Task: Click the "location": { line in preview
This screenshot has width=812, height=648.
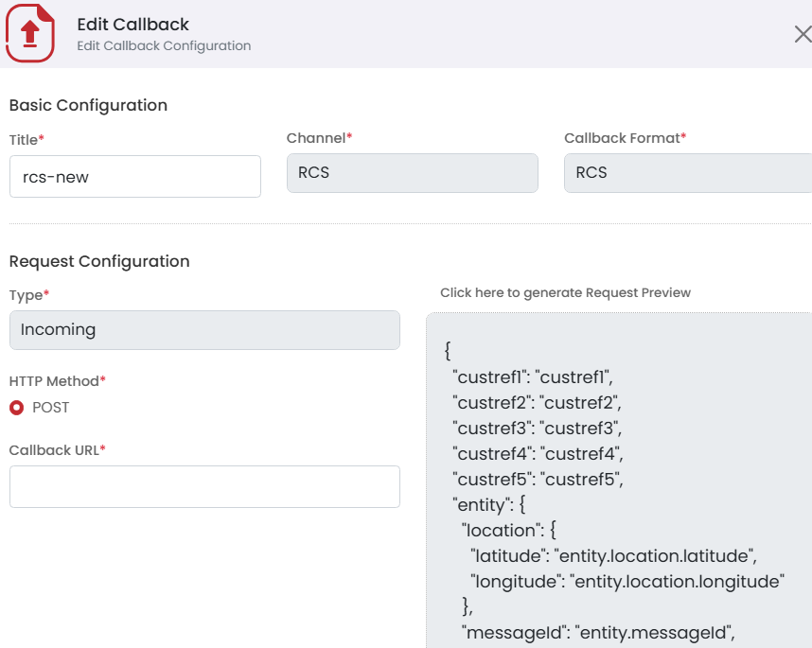Action: [509, 531]
